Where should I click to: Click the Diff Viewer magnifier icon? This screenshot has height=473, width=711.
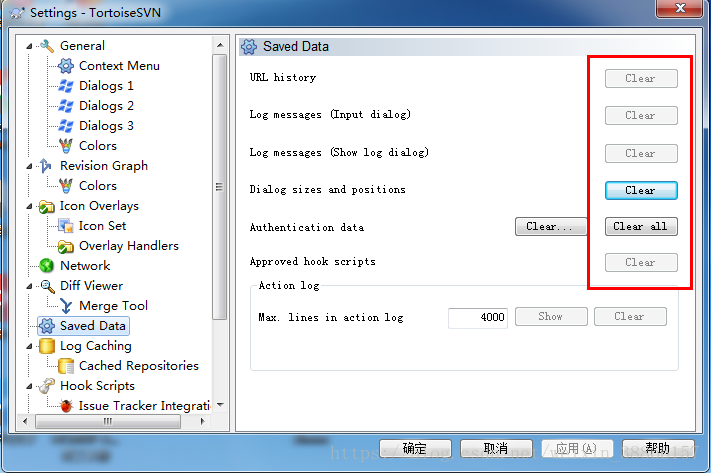47,286
